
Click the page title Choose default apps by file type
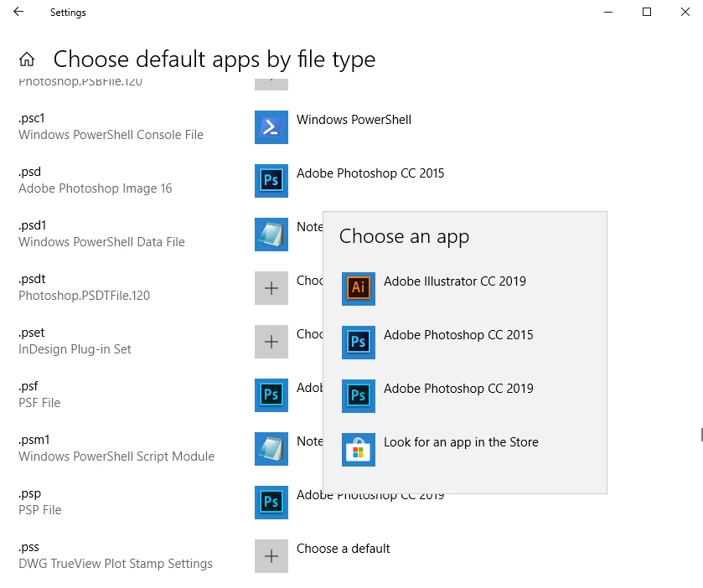[215, 59]
